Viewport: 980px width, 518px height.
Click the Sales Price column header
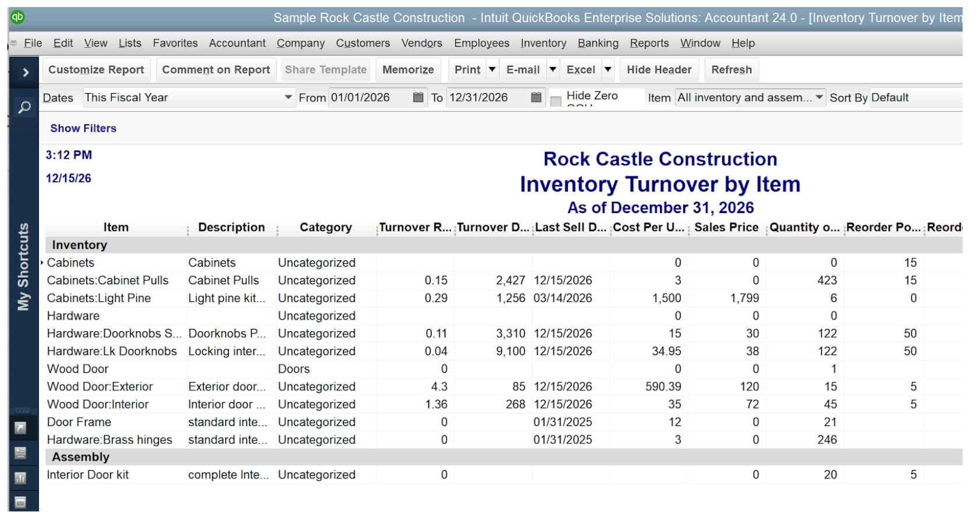point(726,227)
